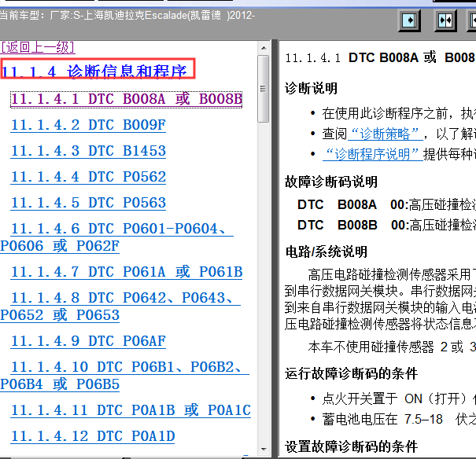Click the left panel scroll-down arrow
The width and height of the screenshot is (476, 459).
coord(264,450)
